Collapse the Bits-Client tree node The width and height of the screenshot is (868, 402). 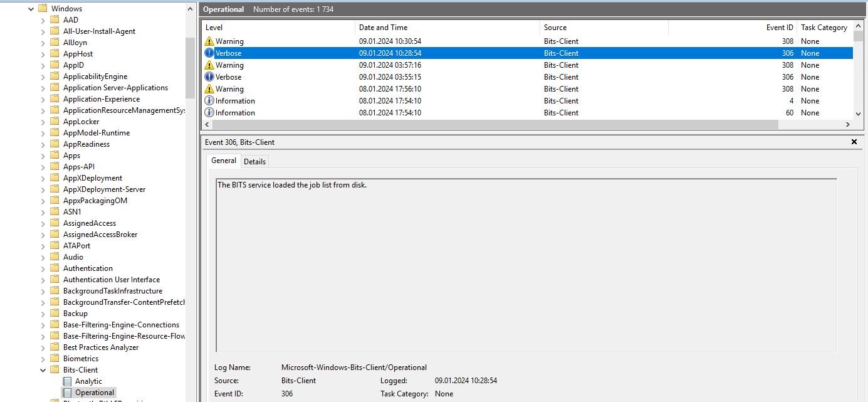coord(43,370)
